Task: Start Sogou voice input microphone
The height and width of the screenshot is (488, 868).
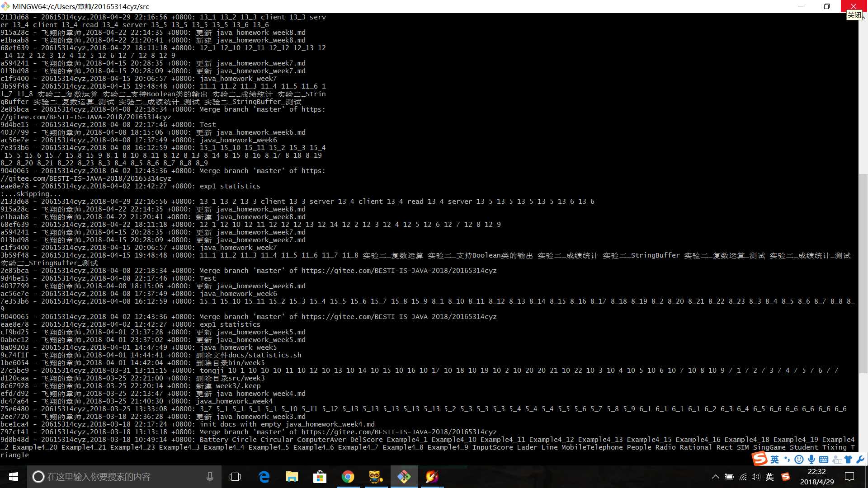Action: tap(811, 460)
